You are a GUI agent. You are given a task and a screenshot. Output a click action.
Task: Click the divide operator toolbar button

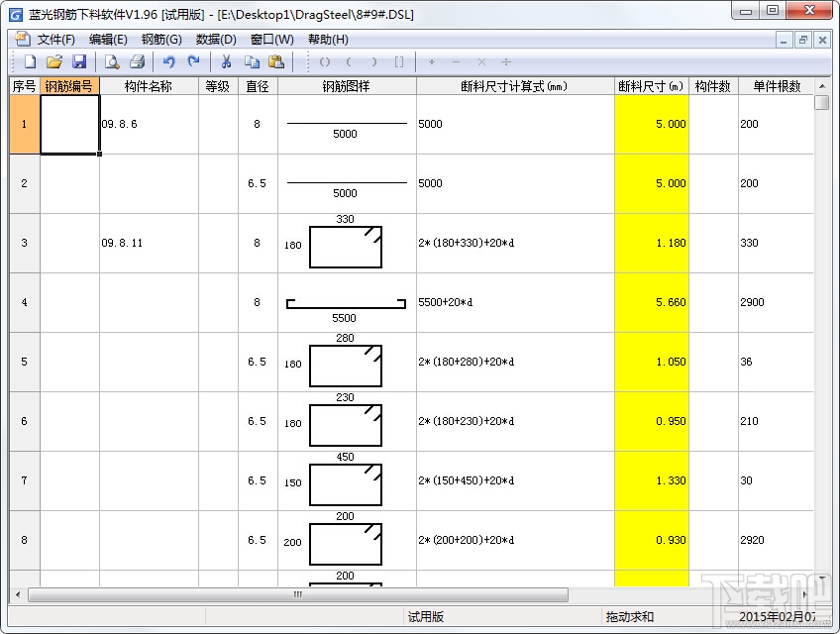pos(506,62)
